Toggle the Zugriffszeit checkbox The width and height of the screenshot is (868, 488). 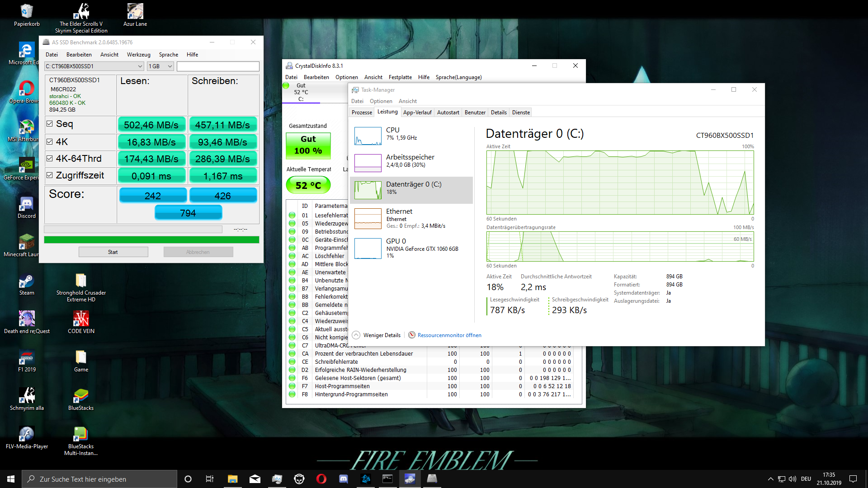(x=50, y=175)
